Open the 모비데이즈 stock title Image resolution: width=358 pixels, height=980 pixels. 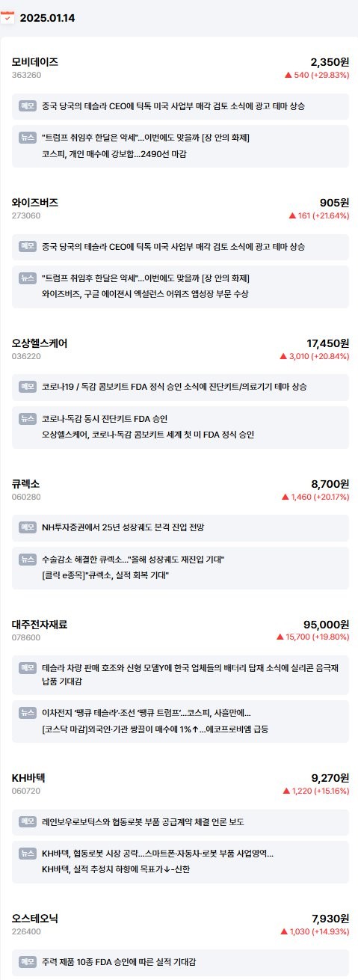point(35,62)
